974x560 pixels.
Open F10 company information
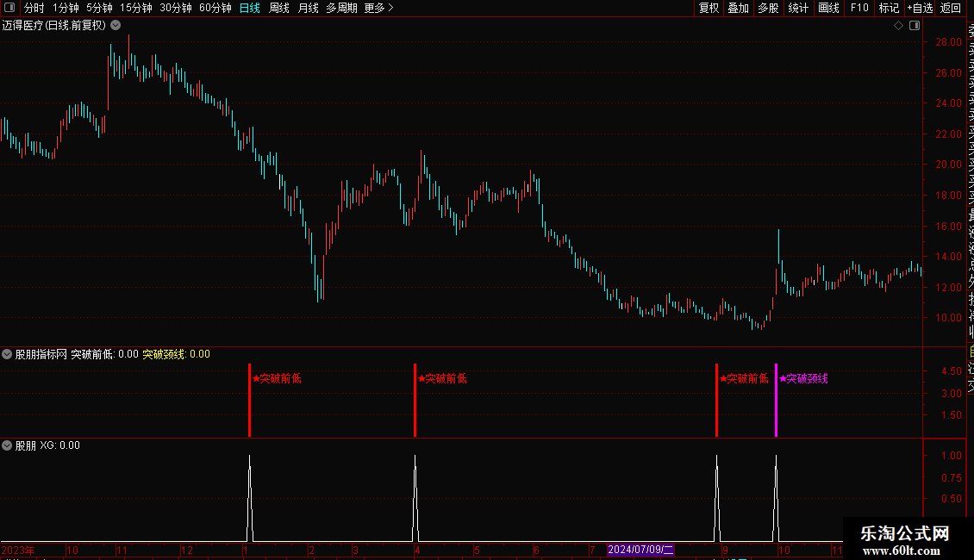coord(859,8)
